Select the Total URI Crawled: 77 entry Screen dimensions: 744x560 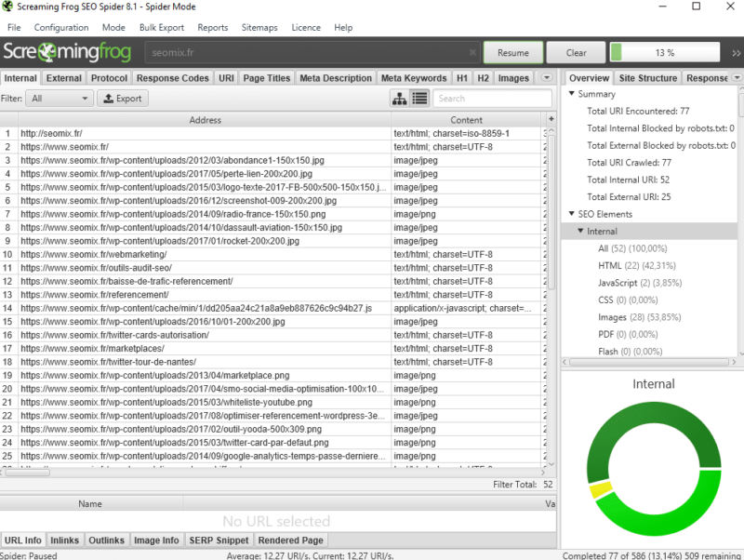point(629,162)
